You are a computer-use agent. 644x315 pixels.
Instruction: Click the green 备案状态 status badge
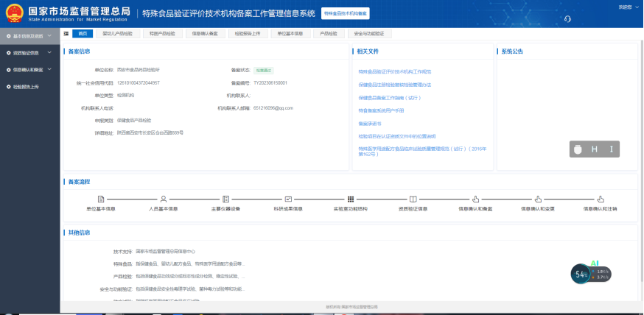coord(263,71)
